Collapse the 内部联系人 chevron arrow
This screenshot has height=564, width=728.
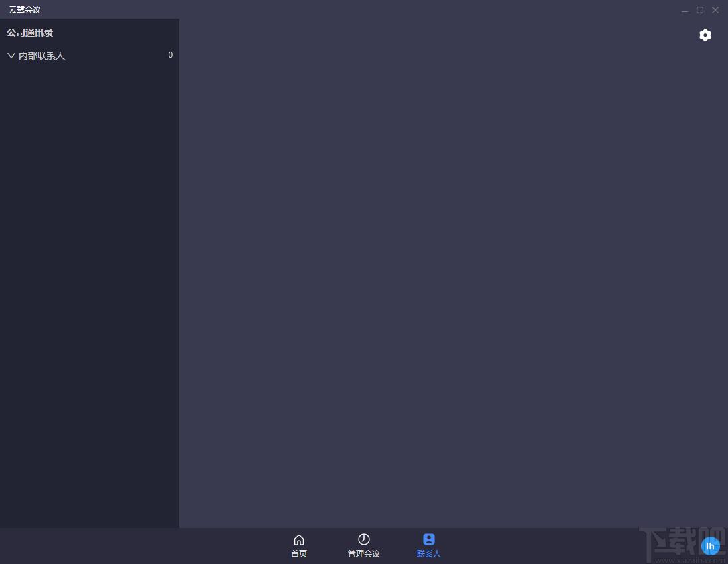tap(11, 56)
